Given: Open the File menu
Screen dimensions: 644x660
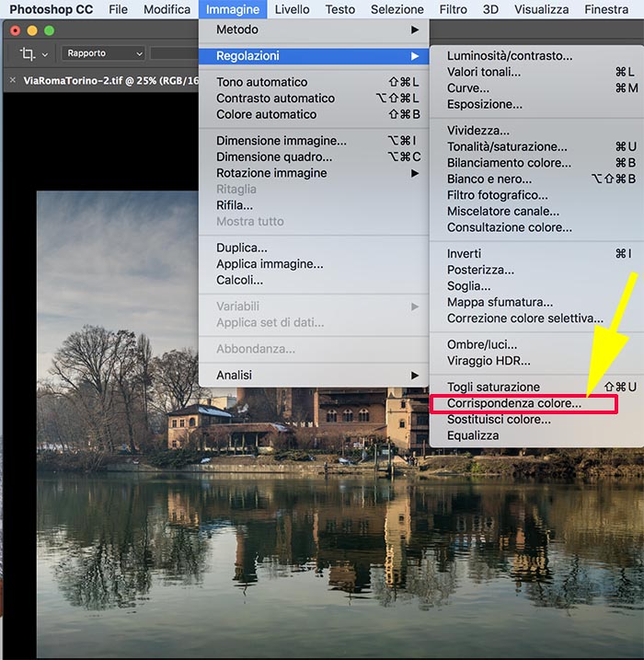Looking at the screenshot, I should tap(118, 9).
